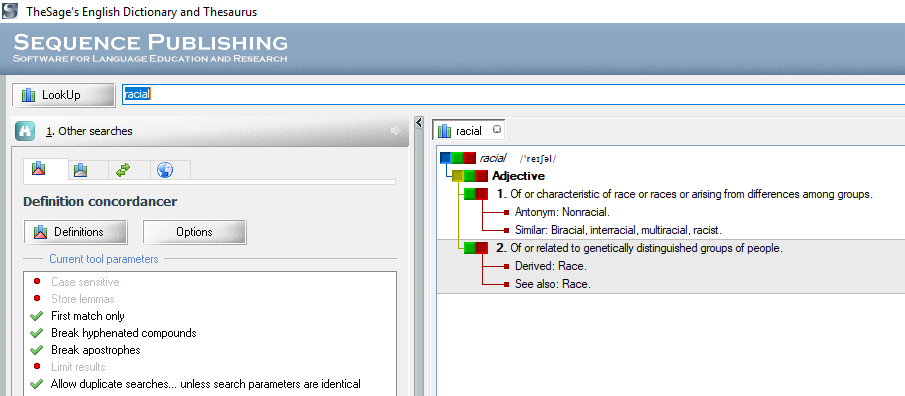
Task: Click the search field containing racial
Action: 513,95
